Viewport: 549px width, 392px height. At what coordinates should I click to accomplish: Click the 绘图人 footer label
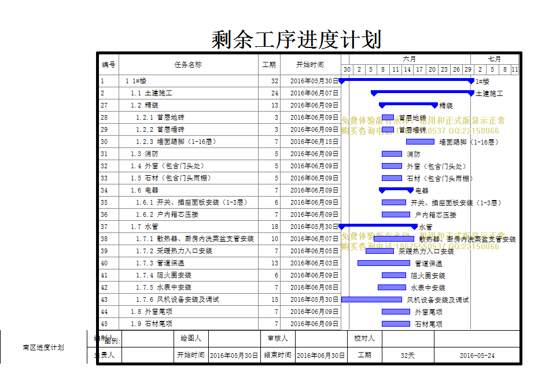191,338
